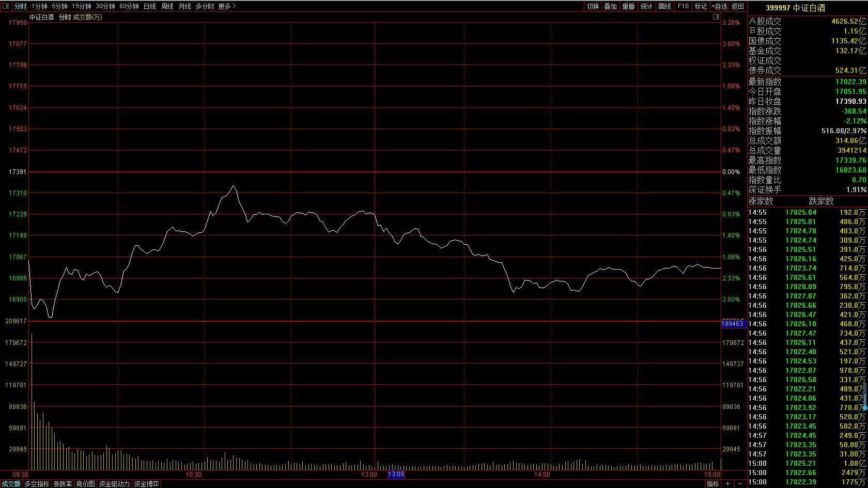Viewport: 868px width, 488px height.
Task: Select the 涨跌率 indicator tab
Action: [x=63, y=484]
